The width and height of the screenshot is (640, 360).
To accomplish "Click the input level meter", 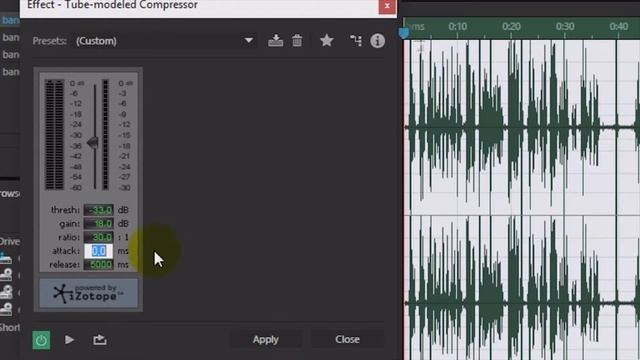I will pyautogui.click(x=55, y=135).
